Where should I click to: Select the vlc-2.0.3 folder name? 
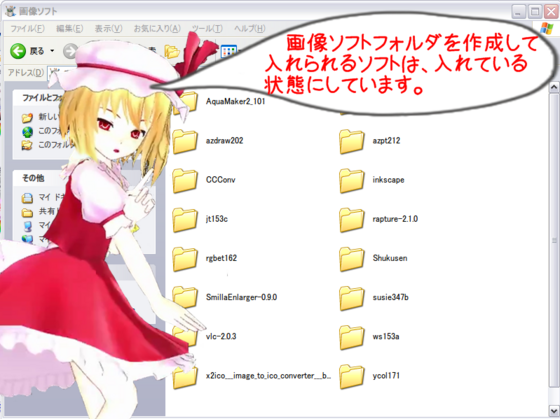coord(221,336)
